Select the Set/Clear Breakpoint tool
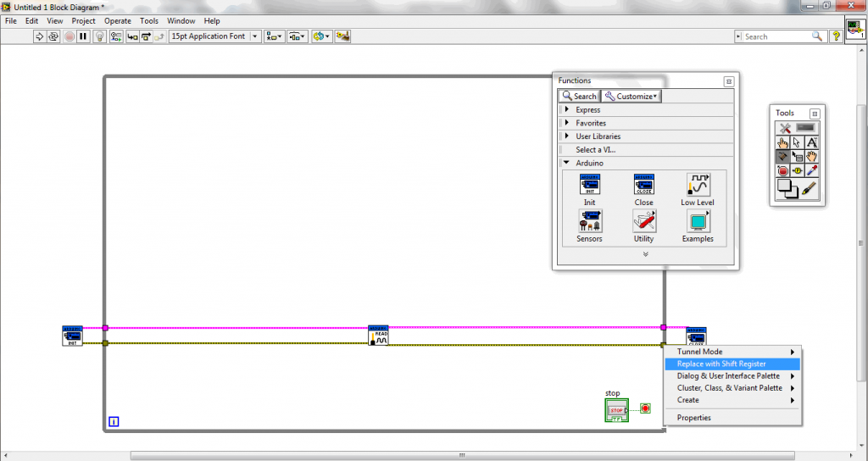Image resolution: width=868 pixels, height=461 pixels. click(782, 170)
